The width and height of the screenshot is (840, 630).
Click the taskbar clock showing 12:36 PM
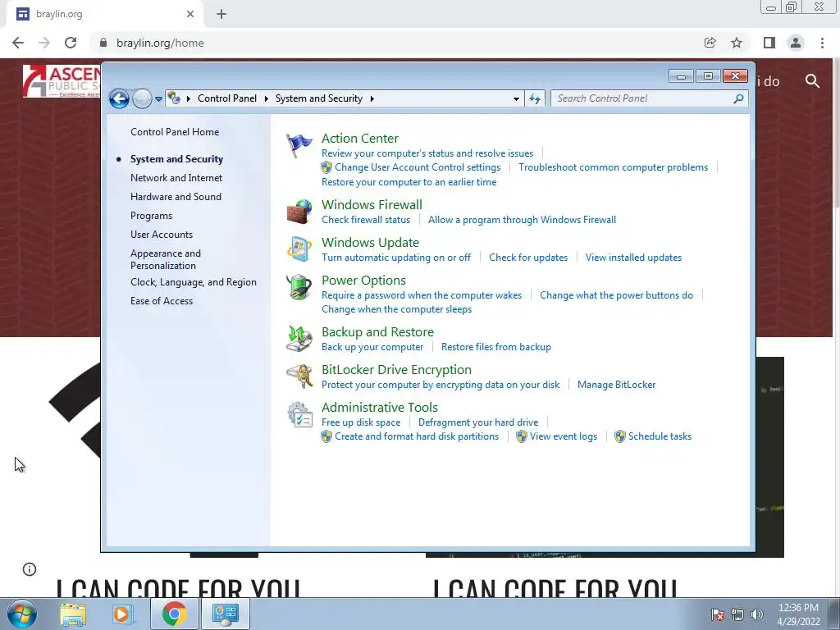798,614
